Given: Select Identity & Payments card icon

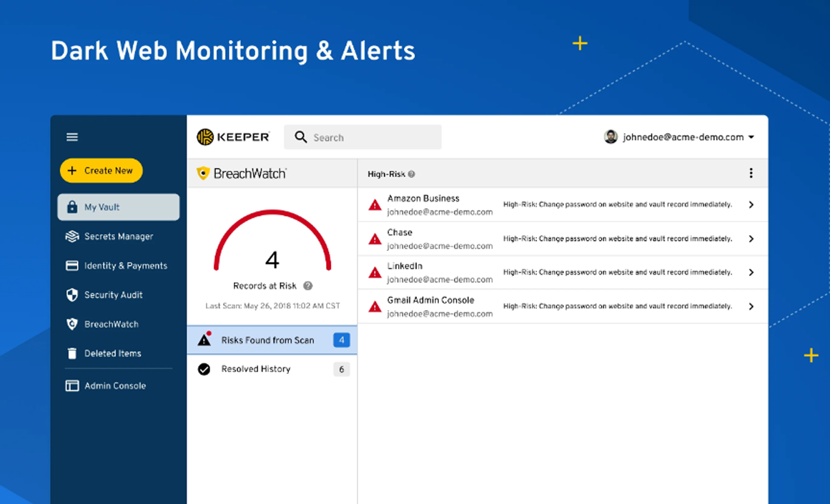Looking at the screenshot, I should point(71,265).
